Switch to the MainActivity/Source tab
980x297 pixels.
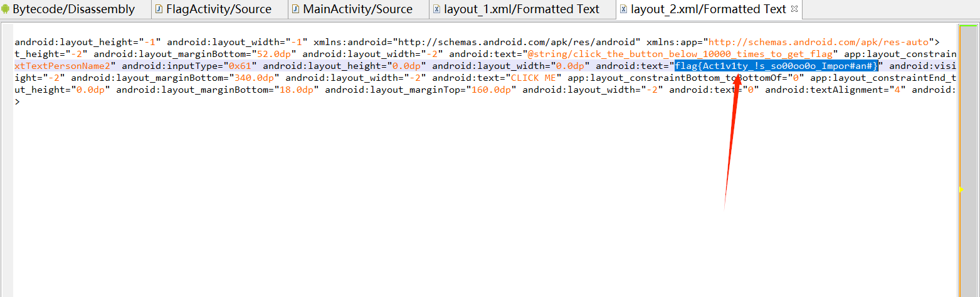click(x=357, y=9)
